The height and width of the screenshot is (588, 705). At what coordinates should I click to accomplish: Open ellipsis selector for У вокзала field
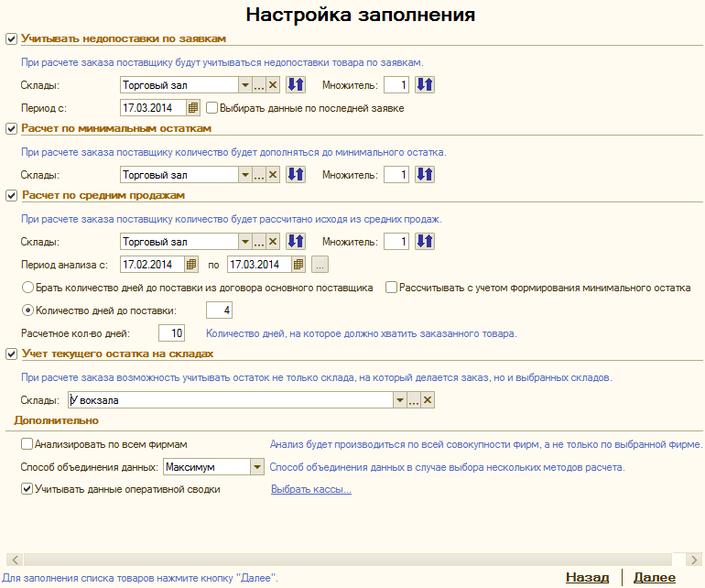click(414, 400)
